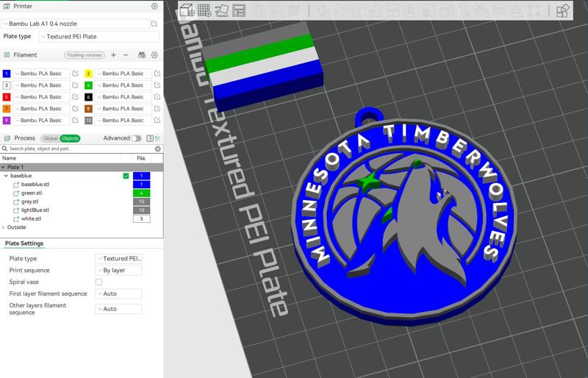Open Print sequence By layer dropdown

point(118,271)
